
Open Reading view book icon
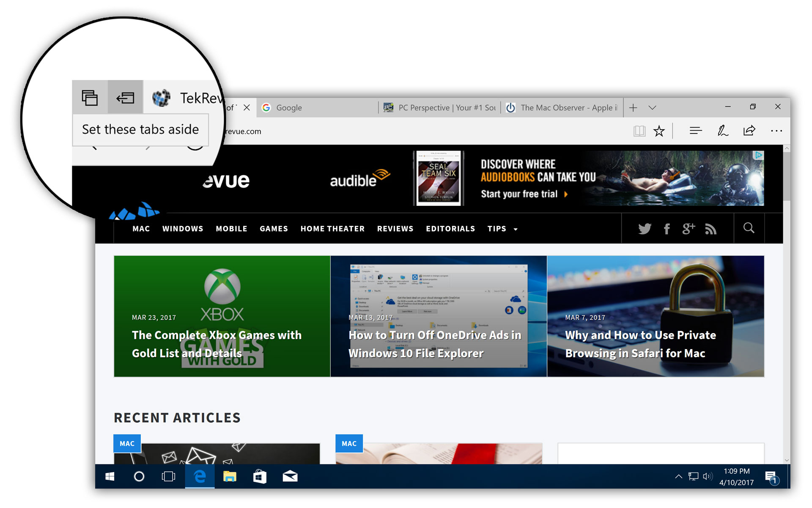pos(639,131)
